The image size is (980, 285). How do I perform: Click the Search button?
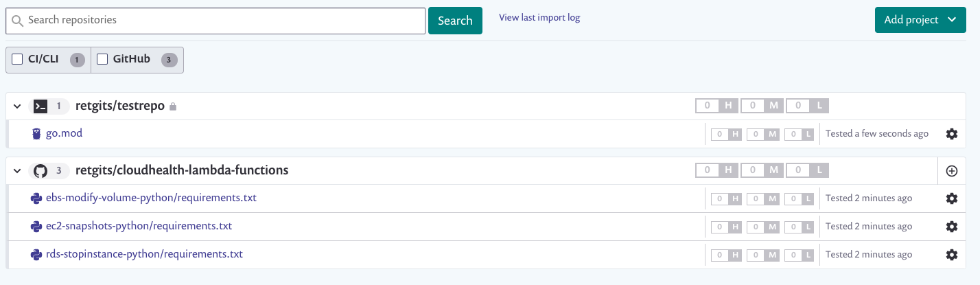coord(455,21)
